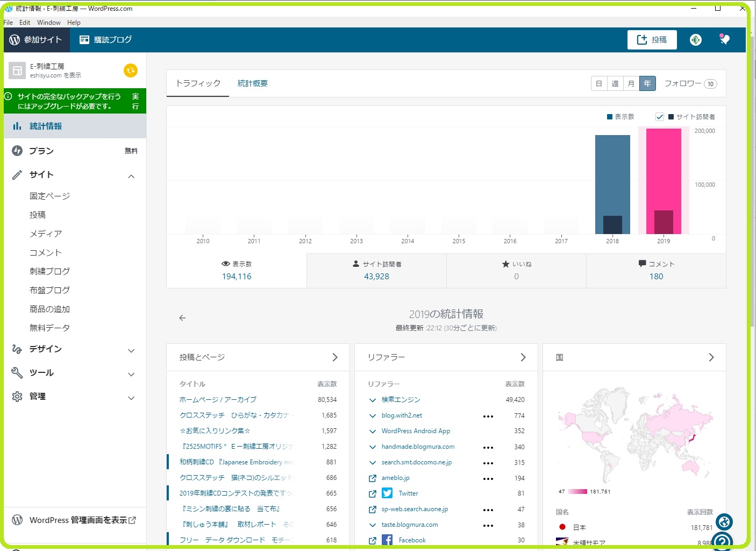Open the ホームページ / アーカイブ post link

point(218,400)
